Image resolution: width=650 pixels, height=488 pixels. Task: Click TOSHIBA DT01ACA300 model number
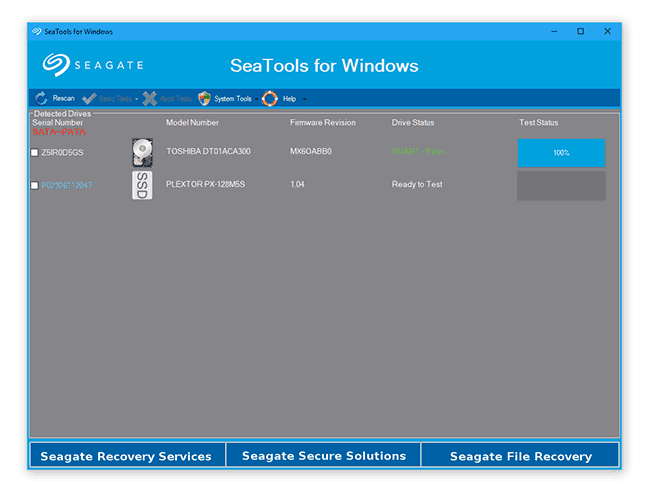208,151
